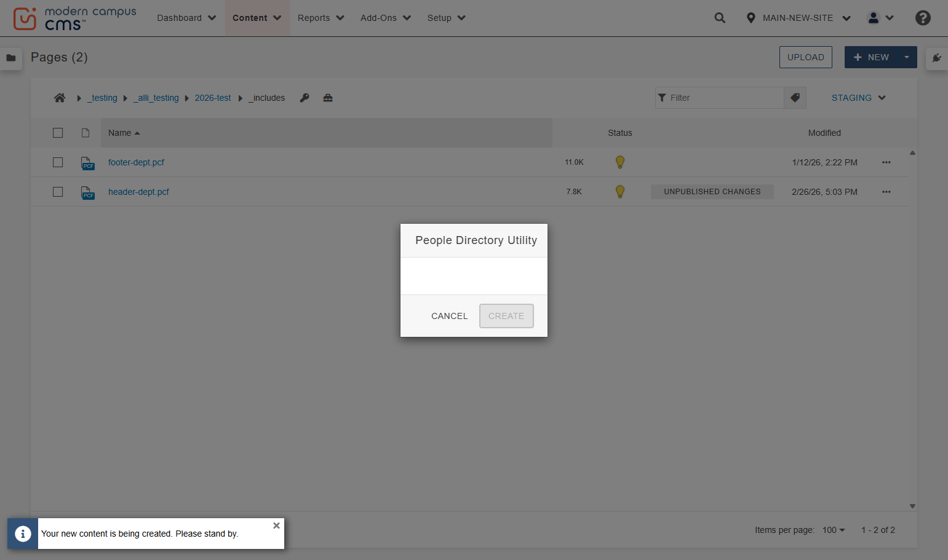
Task: Go to the home breadcrumb icon
Action: [60, 98]
